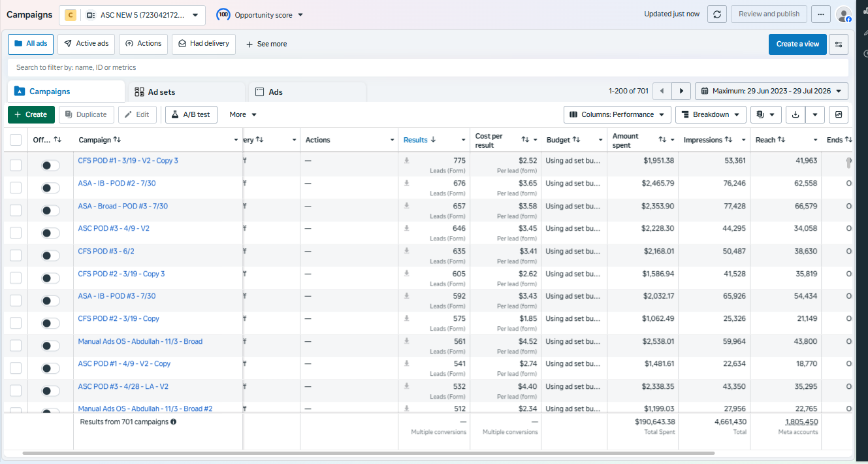Click the calendar icon in the date range picker

705,91
